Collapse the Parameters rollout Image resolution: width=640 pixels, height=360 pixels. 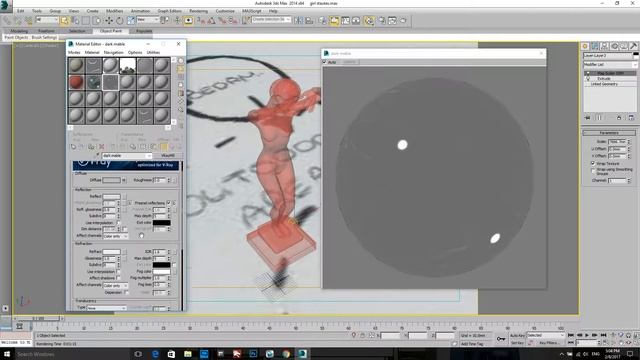[x=609, y=133]
